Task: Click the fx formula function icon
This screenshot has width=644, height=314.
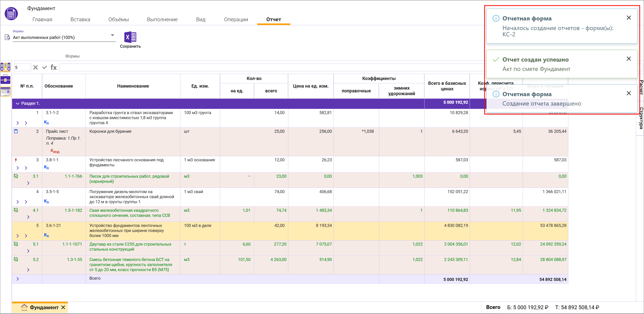Action: pos(53,67)
